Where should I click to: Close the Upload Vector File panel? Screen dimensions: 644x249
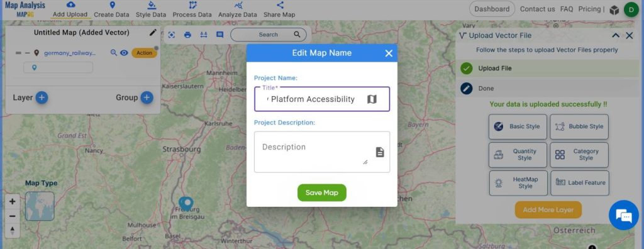(x=629, y=35)
